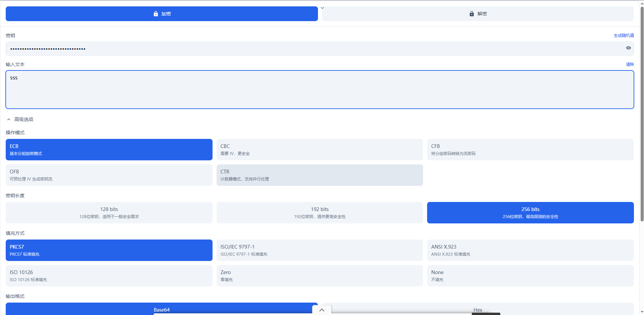Set key length to 192 bits
Viewport: 644px width, 315px height.
click(x=319, y=213)
